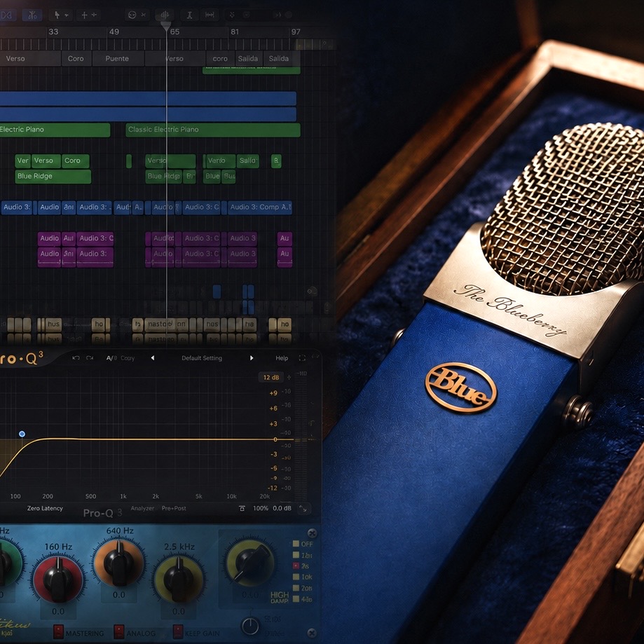Toggle the KEEP GAIN switch
This screenshot has width=644, height=644.
pos(178,631)
